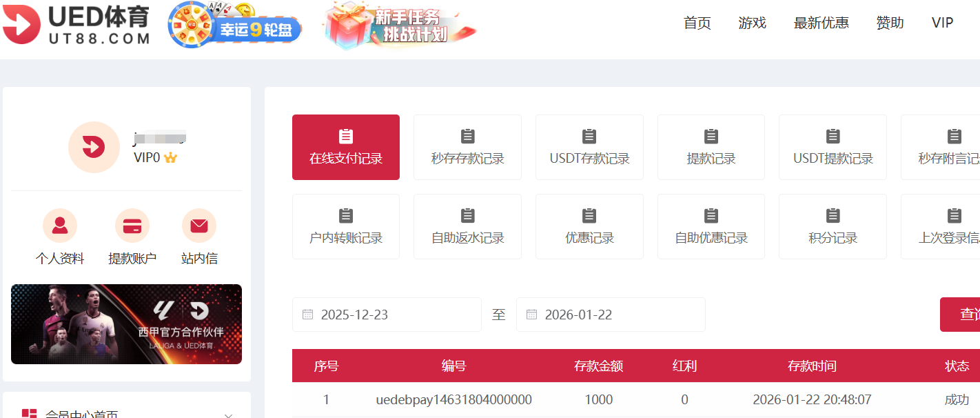Click the user avatar icon

pos(94,147)
